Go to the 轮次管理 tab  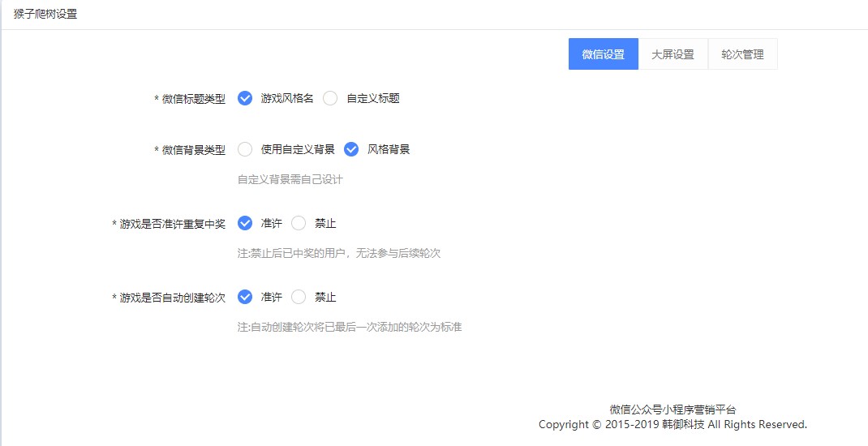pos(743,54)
